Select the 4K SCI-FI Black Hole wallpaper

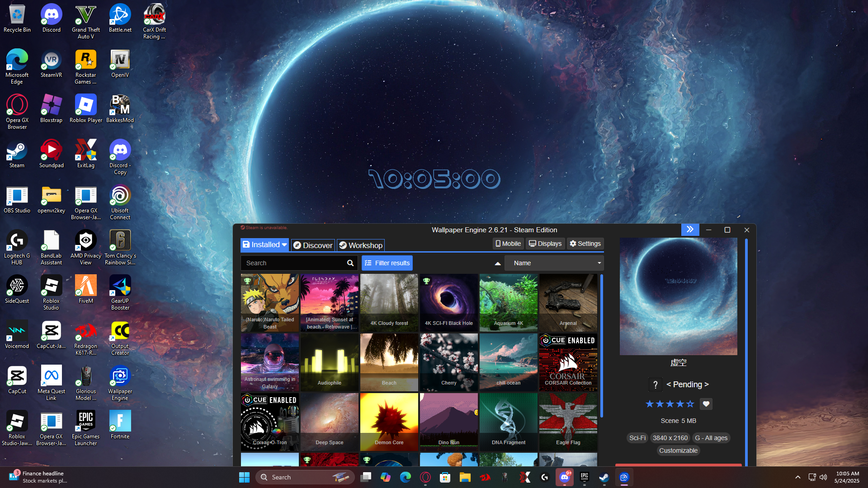click(x=448, y=302)
